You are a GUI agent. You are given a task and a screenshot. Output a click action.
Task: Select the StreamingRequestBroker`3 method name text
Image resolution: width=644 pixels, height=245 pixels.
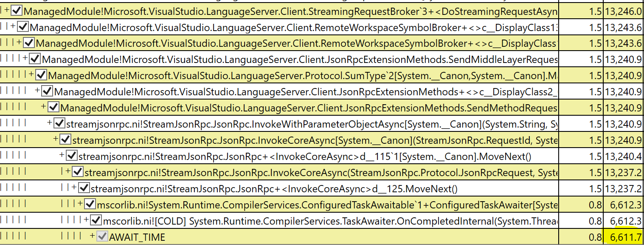point(291,11)
